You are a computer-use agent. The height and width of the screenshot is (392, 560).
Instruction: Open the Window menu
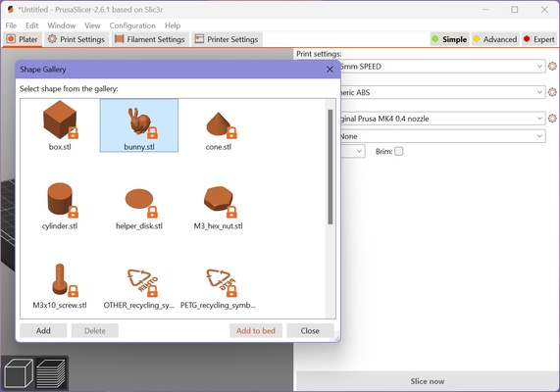62,25
